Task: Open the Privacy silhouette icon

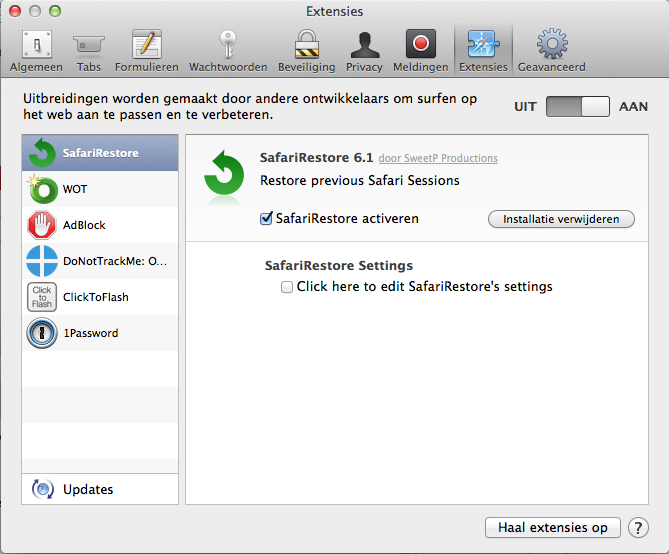Action: [365, 45]
